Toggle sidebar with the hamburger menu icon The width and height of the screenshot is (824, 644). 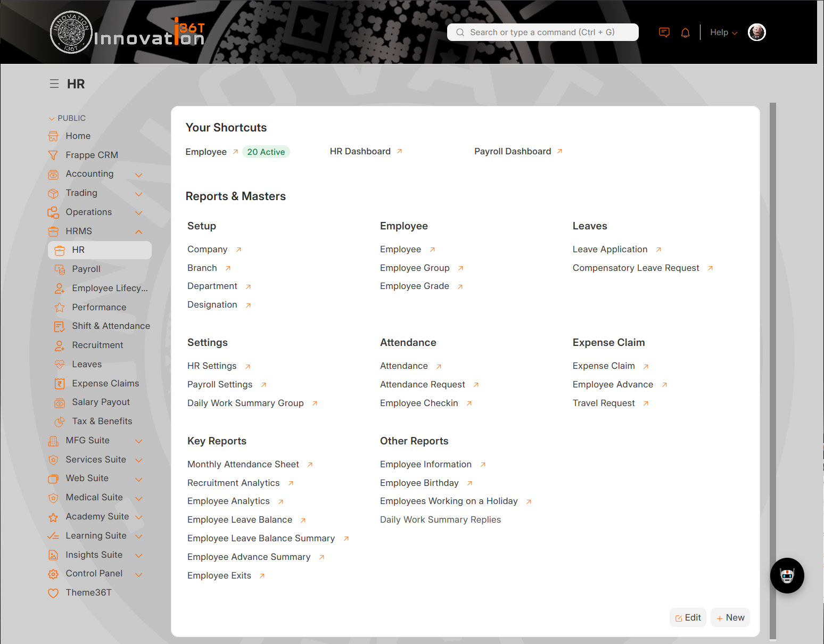[54, 84]
